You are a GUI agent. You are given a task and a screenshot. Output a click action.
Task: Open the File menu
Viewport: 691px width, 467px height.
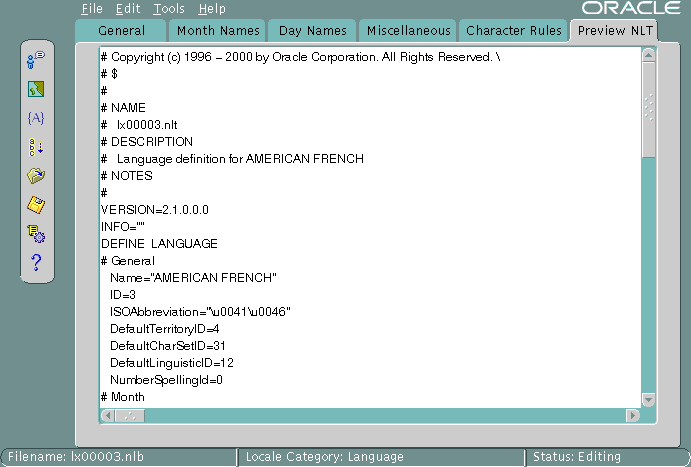coord(92,8)
